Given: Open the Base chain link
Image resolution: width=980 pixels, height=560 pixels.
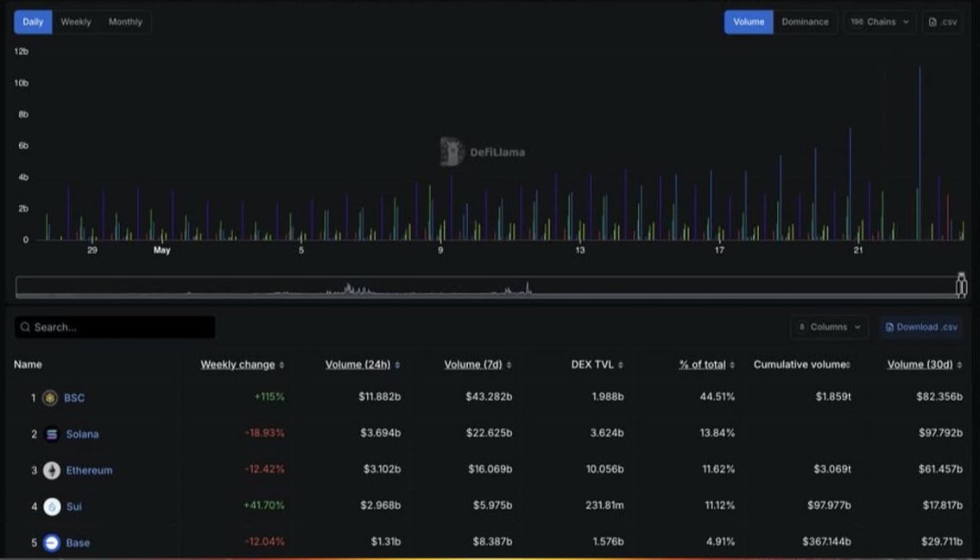Looking at the screenshot, I should click(x=78, y=543).
